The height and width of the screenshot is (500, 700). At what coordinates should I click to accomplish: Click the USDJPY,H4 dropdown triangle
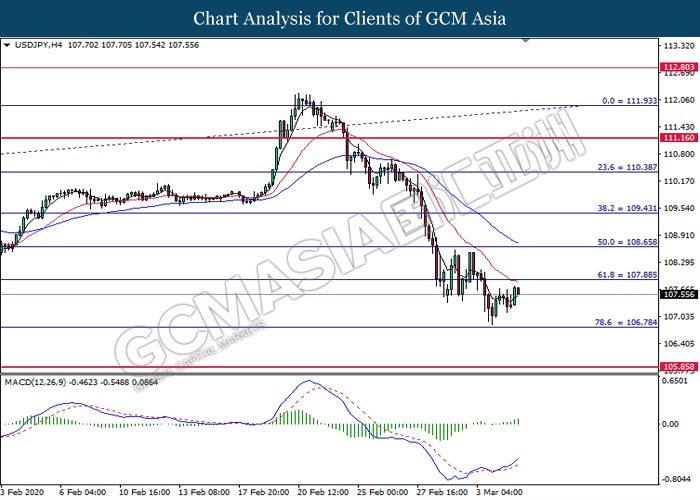(x=7, y=45)
